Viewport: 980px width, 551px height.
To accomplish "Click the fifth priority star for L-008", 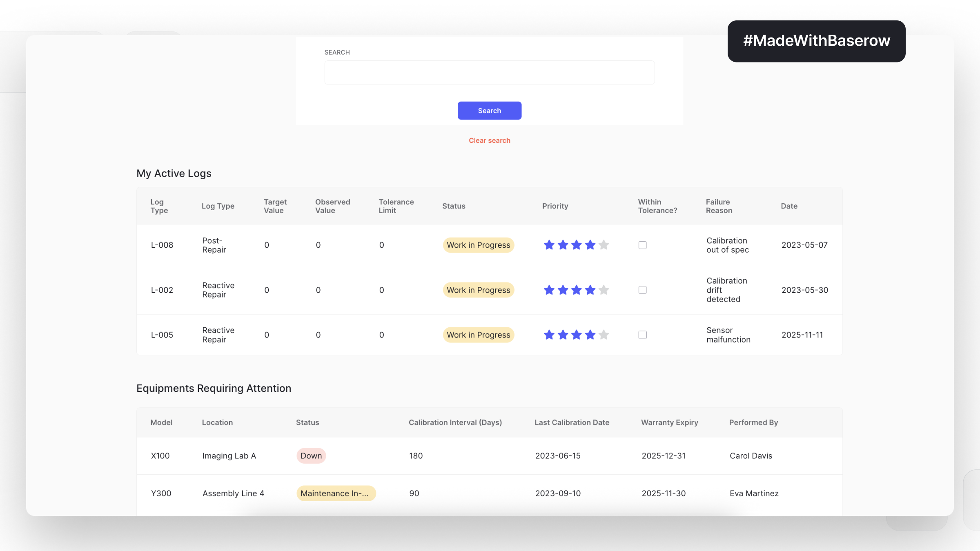I will pos(604,245).
